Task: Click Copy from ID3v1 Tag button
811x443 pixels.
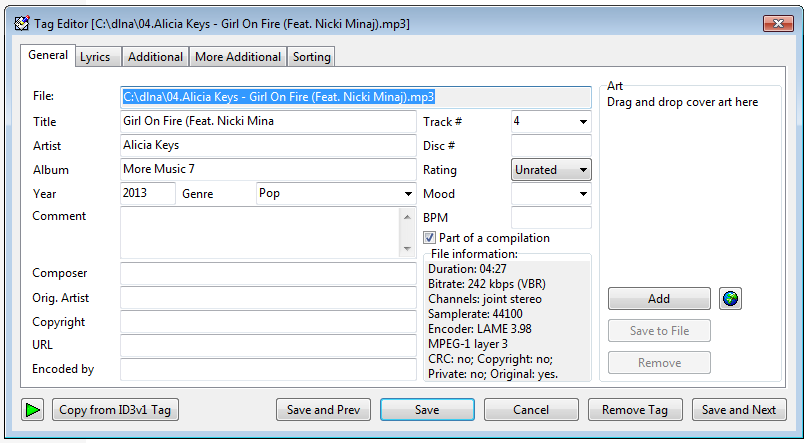Action: tap(115, 410)
